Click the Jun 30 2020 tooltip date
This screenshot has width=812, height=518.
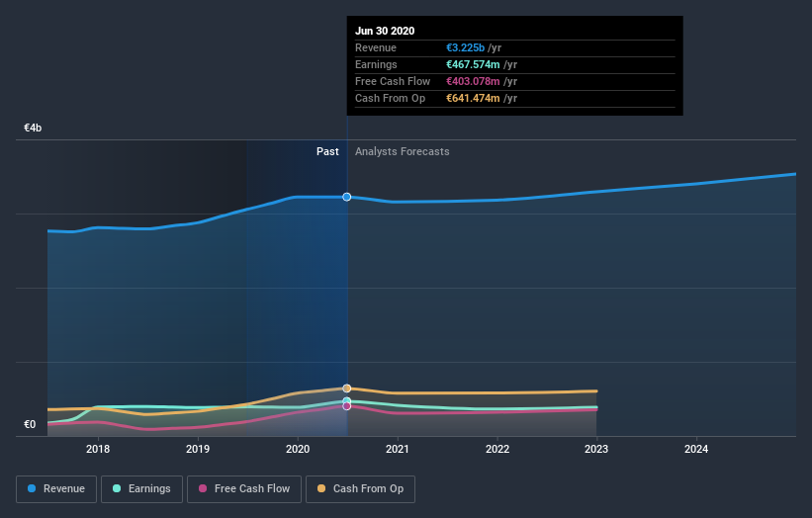pyautogui.click(x=385, y=31)
